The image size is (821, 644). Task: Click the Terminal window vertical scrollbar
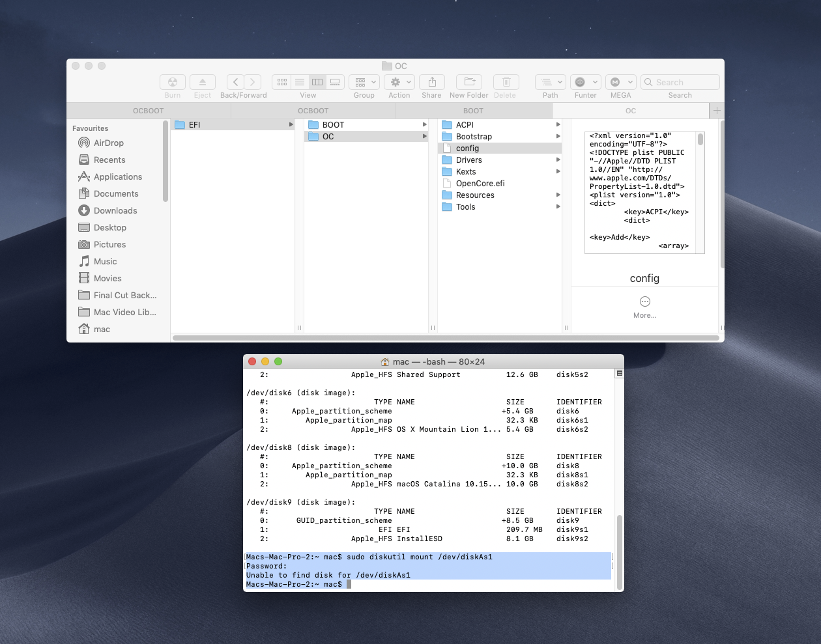tap(620, 552)
